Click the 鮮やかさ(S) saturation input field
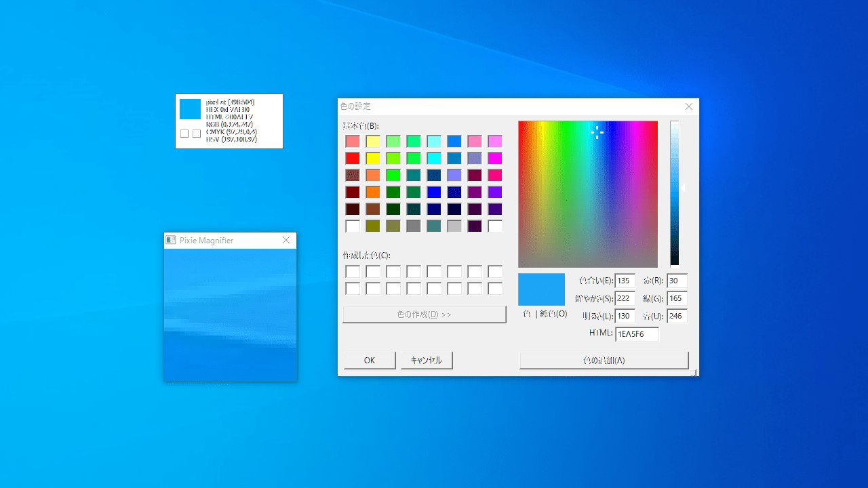 coord(625,298)
